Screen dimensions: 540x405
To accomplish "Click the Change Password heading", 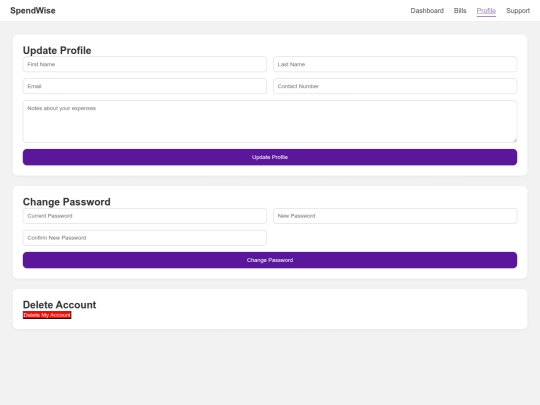I will (66, 202).
